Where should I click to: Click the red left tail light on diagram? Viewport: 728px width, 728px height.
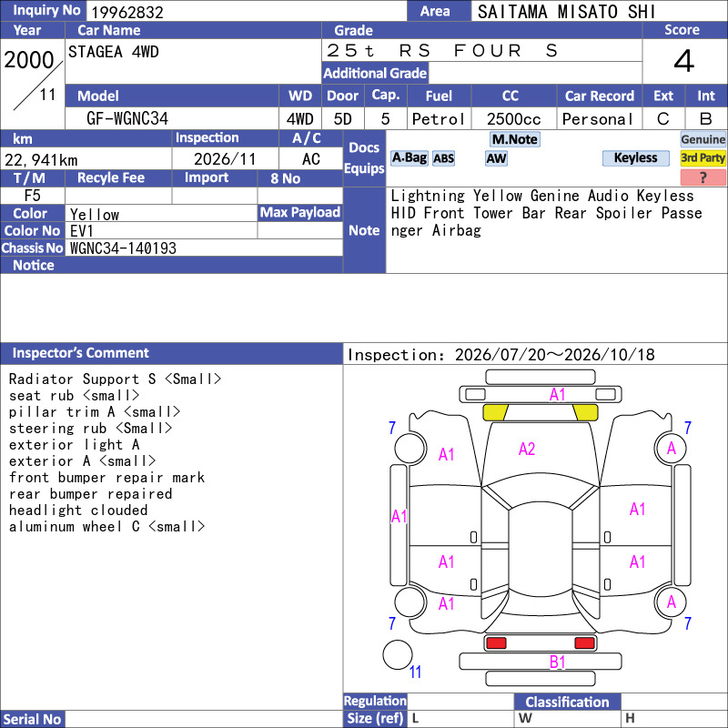pyautogui.click(x=496, y=643)
